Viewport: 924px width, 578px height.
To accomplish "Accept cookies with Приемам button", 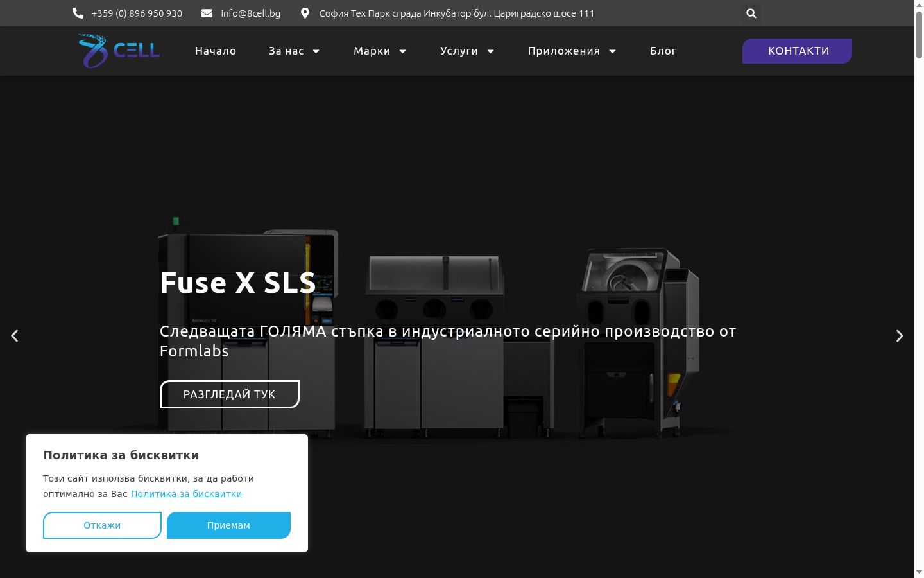I will 228,525.
